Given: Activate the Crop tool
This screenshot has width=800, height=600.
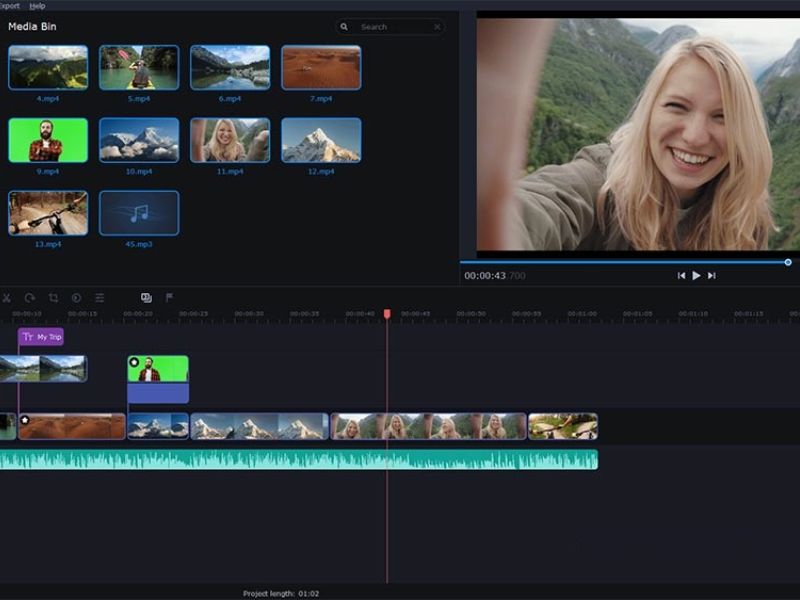Looking at the screenshot, I should tap(53, 298).
